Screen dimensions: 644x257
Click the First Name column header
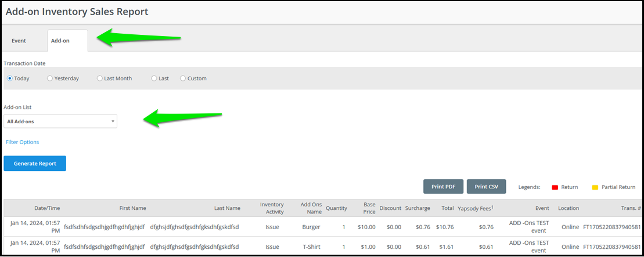coord(132,208)
